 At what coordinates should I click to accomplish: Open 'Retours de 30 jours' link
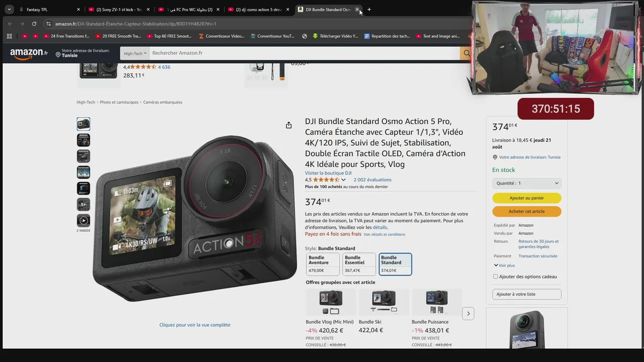pyautogui.click(x=538, y=244)
